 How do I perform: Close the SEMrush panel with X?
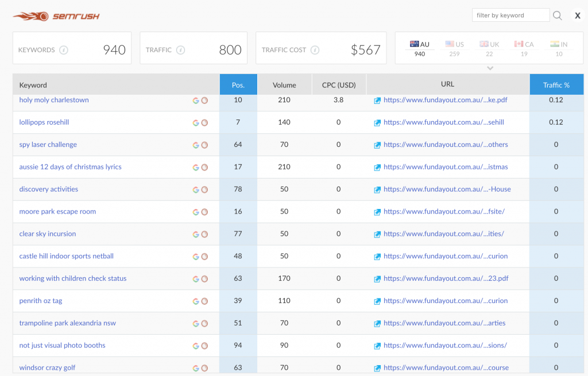coord(578,15)
